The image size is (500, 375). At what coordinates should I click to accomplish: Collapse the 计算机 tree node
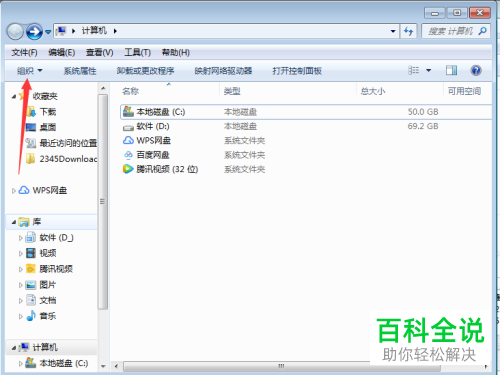(14, 348)
